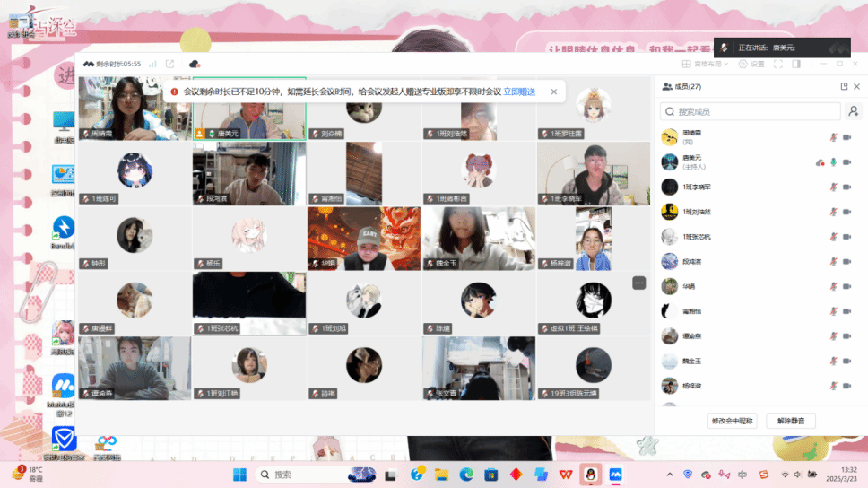Toggle muted microphone for 1班李晓军
The width and height of the screenshot is (868, 488).
click(x=834, y=187)
